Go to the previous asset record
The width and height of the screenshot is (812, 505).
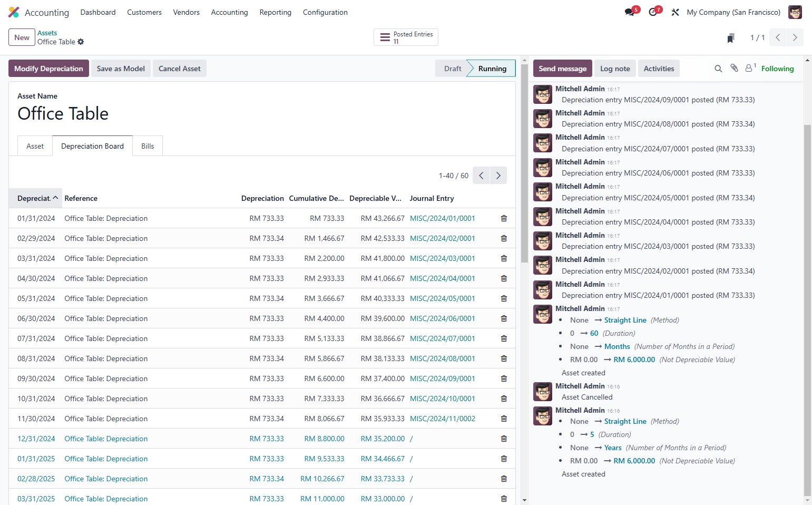click(778, 37)
